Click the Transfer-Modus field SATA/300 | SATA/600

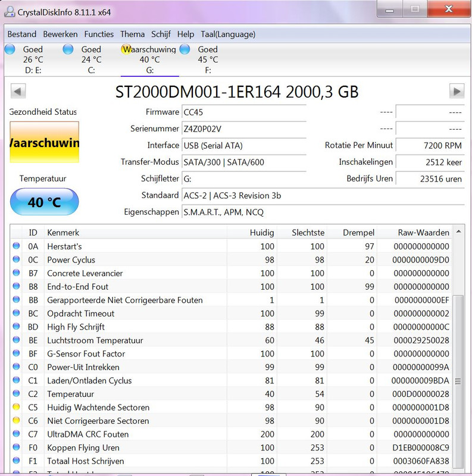pyautogui.click(x=244, y=162)
